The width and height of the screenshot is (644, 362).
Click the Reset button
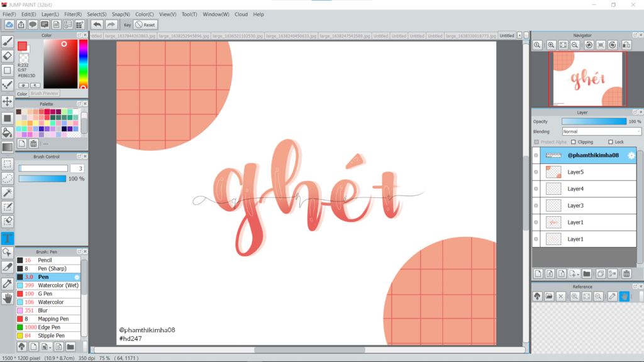[x=146, y=25]
